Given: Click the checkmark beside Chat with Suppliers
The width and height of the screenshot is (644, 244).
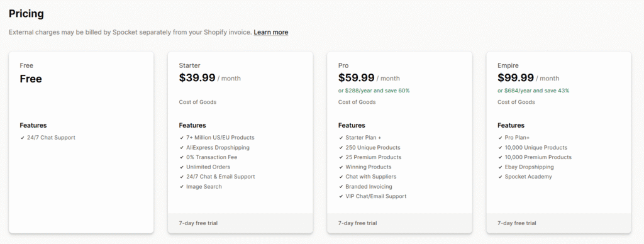Looking at the screenshot, I should pyautogui.click(x=341, y=177).
